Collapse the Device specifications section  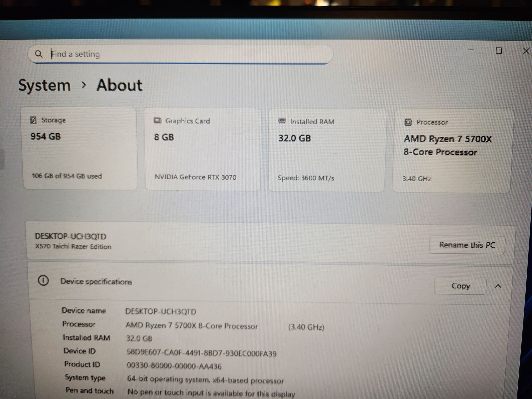[x=498, y=286]
